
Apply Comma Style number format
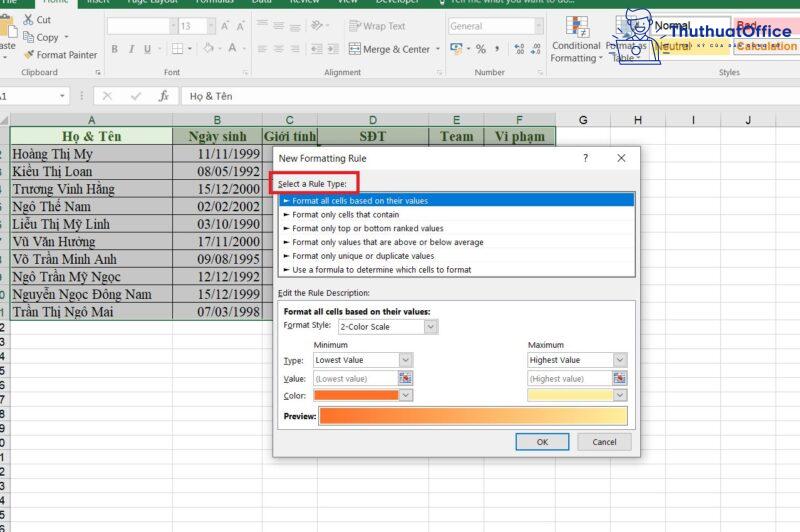(x=496, y=49)
